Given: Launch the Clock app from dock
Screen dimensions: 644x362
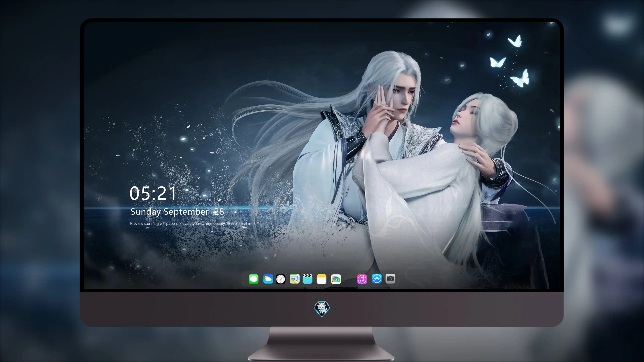Looking at the screenshot, I should (x=281, y=279).
